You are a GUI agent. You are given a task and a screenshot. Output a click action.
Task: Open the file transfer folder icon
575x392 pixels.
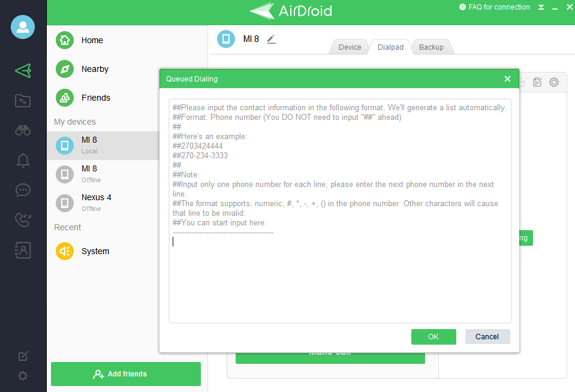pyautogui.click(x=23, y=101)
